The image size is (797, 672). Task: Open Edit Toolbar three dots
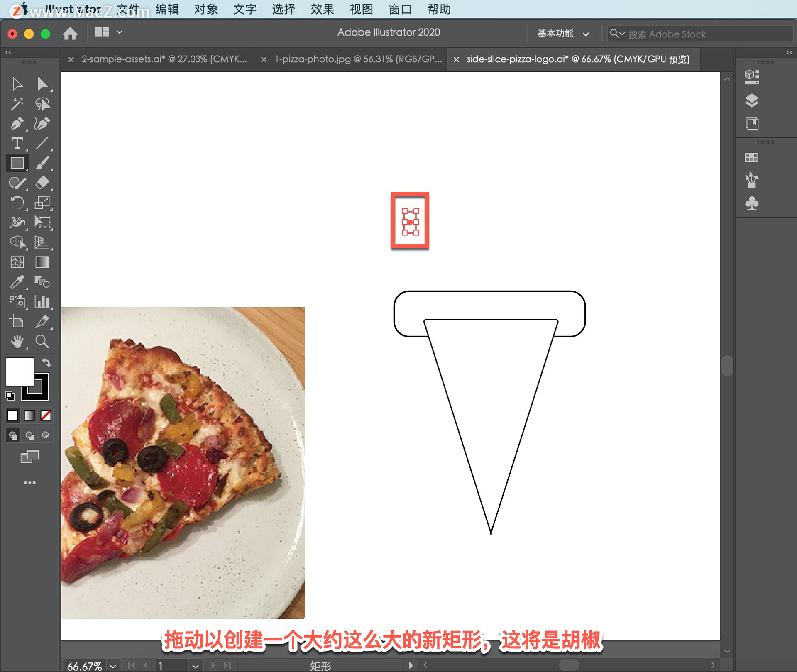(29, 483)
